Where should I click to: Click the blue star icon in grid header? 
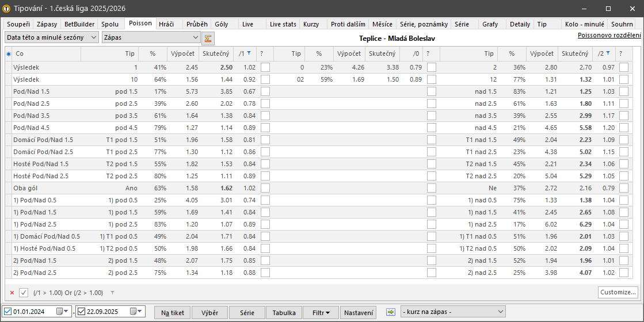8,54
